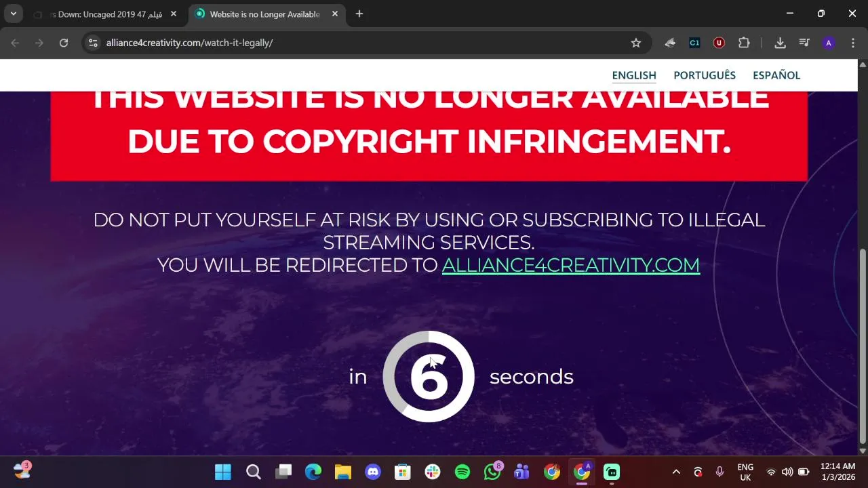The height and width of the screenshot is (488, 868).
Task: Open File Explorer from taskbar
Action: point(343,472)
